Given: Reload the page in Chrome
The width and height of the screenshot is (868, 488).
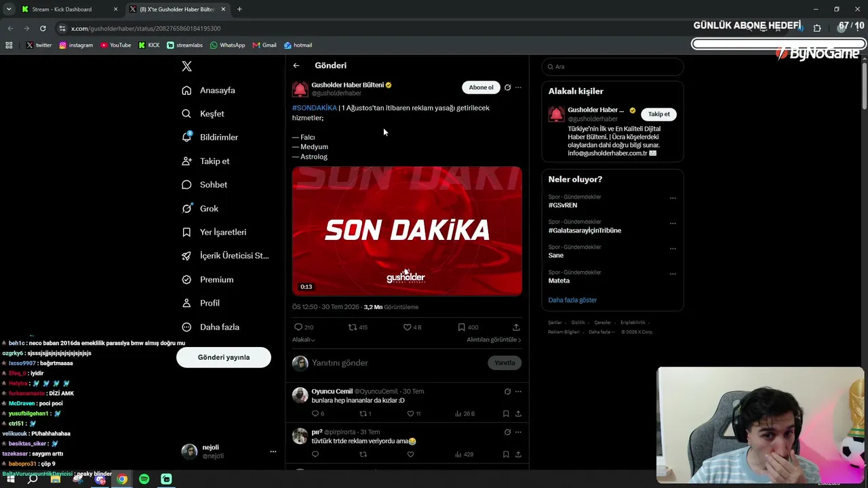Looking at the screenshot, I should click(x=43, y=28).
